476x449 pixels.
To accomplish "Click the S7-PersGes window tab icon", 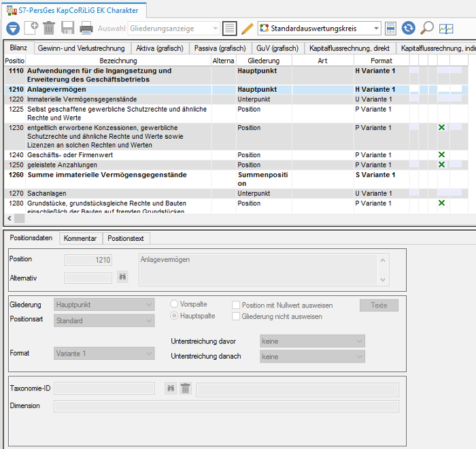I will coord(12,10).
